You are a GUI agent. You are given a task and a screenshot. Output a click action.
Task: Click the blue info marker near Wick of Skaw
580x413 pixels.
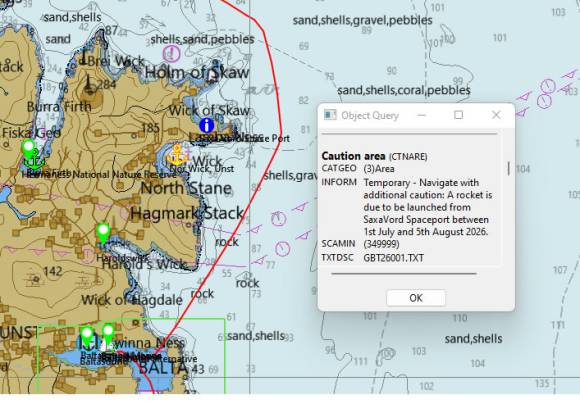[x=206, y=125]
